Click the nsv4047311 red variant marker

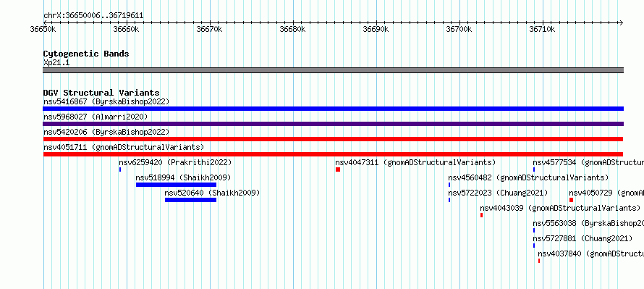[x=338, y=169]
